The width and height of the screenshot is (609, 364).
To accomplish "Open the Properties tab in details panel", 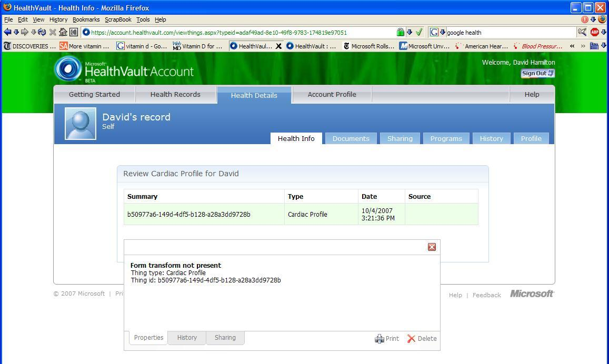I will [x=148, y=338].
